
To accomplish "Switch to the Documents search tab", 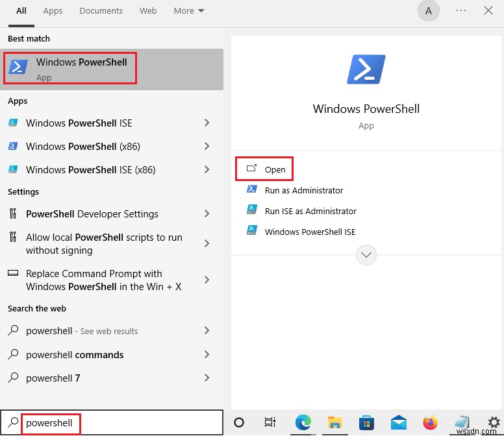I will click(101, 11).
